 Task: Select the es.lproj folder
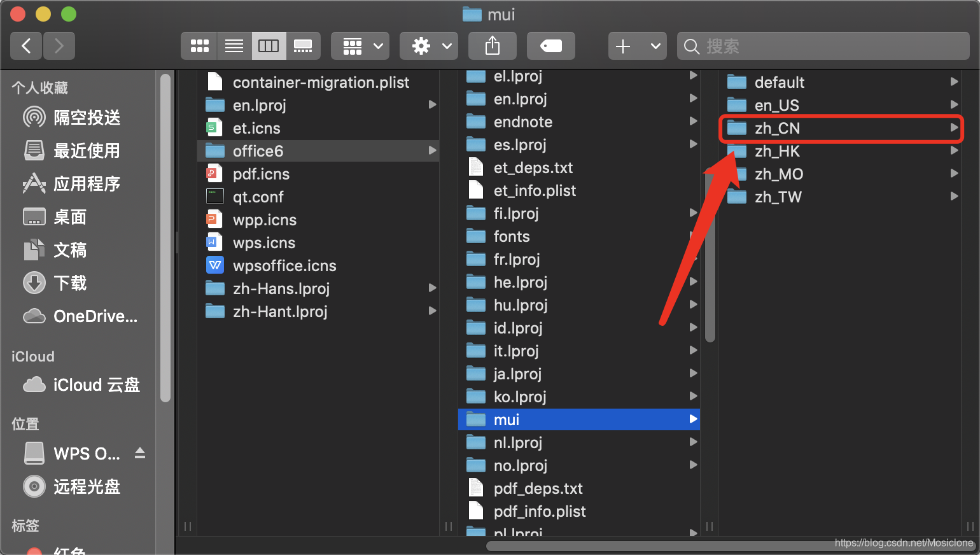[x=579, y=144]
